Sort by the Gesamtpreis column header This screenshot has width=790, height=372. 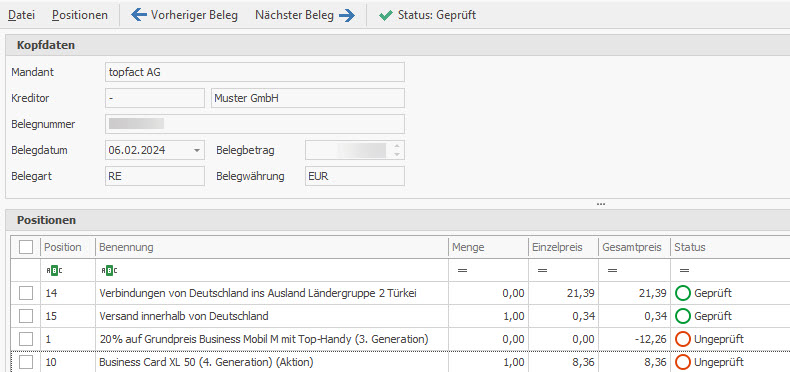[x=634, y=247]
